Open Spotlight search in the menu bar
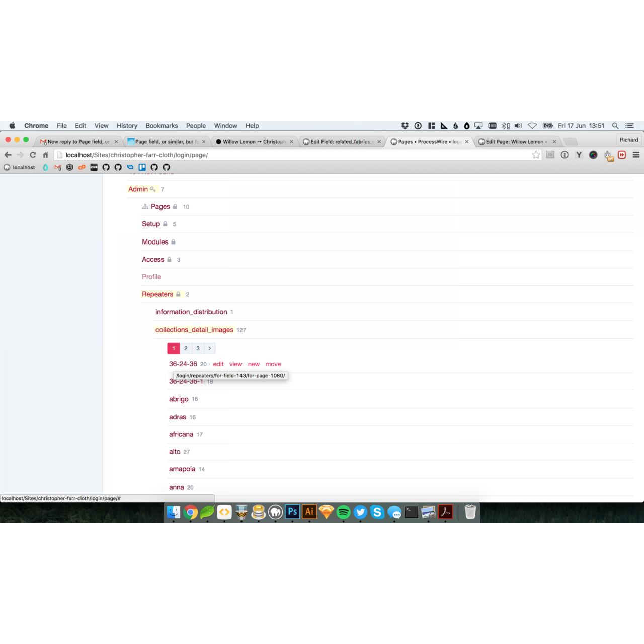Screen dimensions: 644x644 click(615, 126)
